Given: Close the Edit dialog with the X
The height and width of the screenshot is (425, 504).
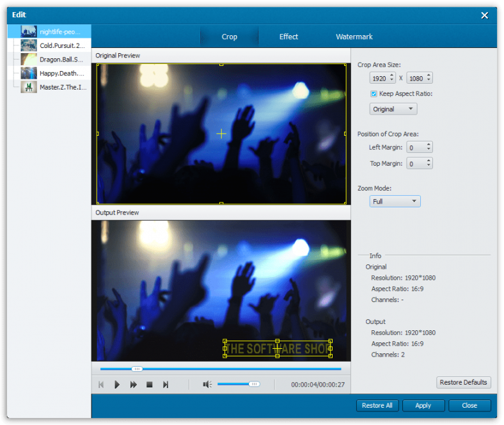Looking at the screenshot, I should pos(484,15).
